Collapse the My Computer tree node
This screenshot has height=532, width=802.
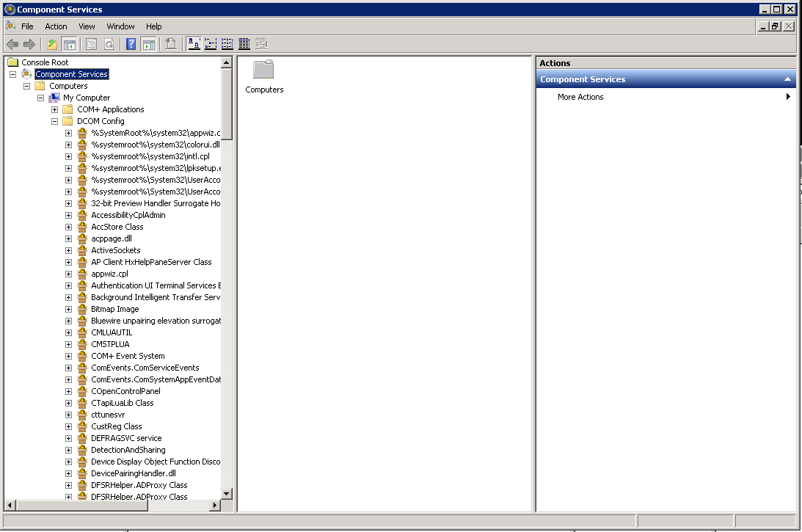pyautogui.click(x=41, y=98)
